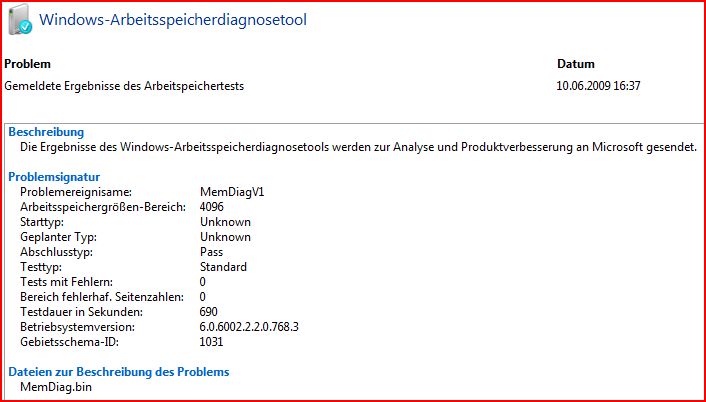Click the description sentence about Microsoft
This screenshot has width=706, height=402.
click(358, 147)
